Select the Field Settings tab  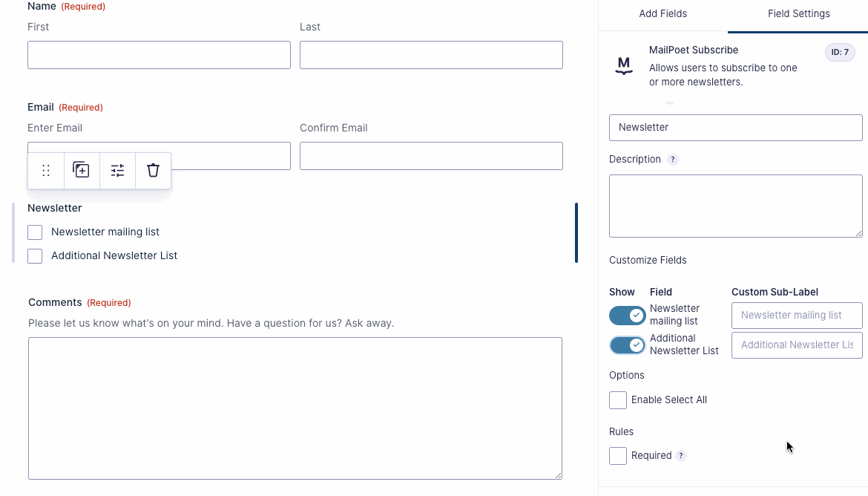(798, 14)
